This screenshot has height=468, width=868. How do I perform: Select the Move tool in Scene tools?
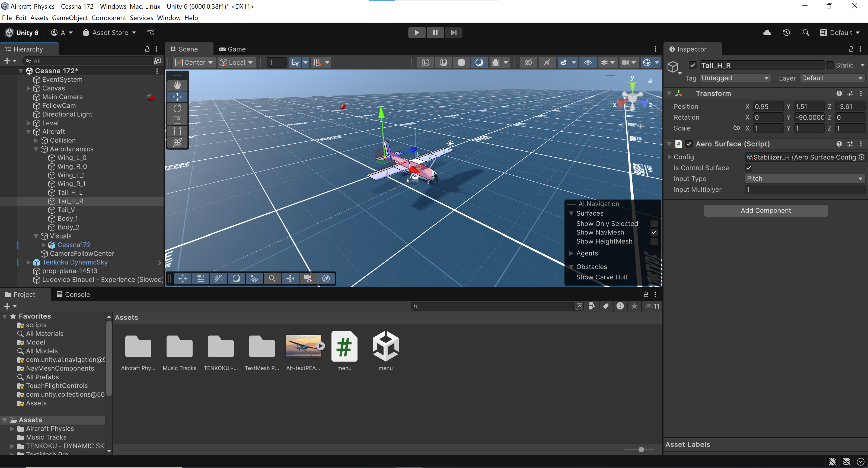[x=177, y=97]
